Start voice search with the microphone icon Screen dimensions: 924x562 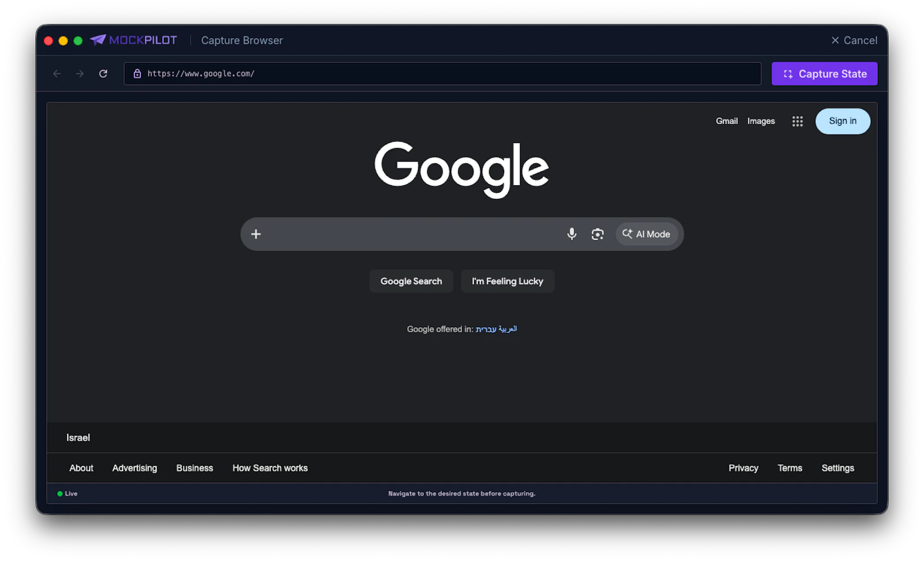tap(572, 234)
